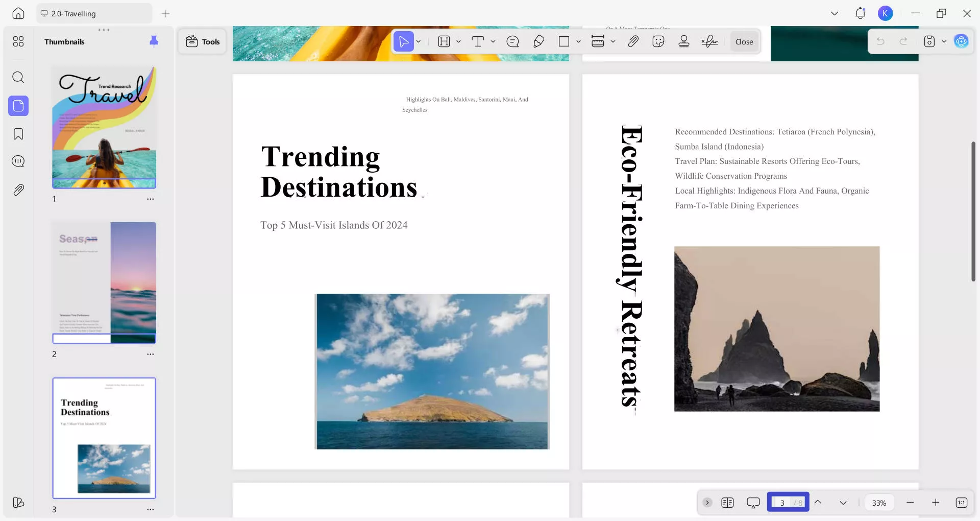
Task: Click the zoom in plus button
Action: click(x=936, y=503)
